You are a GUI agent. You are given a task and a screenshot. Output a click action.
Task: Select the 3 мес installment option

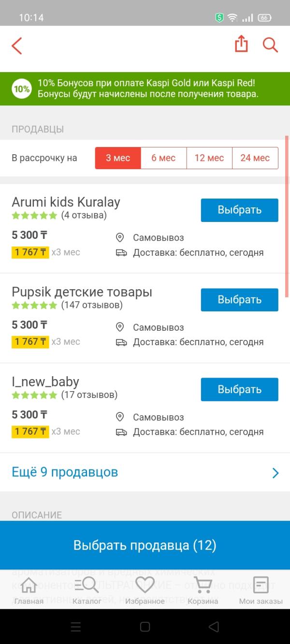pyautogui.click(x=118, y=158)
